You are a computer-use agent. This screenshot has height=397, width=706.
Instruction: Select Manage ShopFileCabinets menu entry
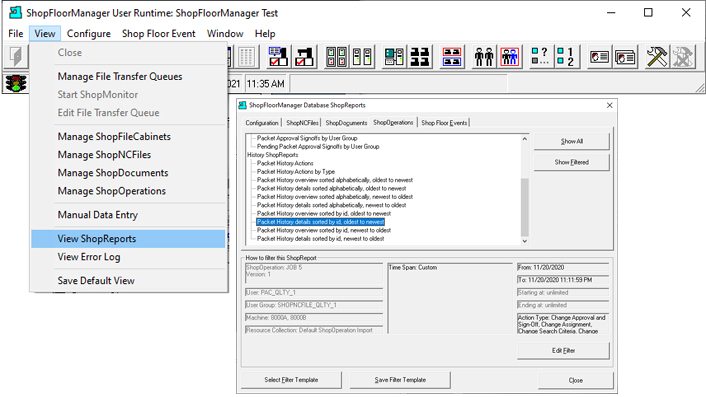[x=128, y=136]
